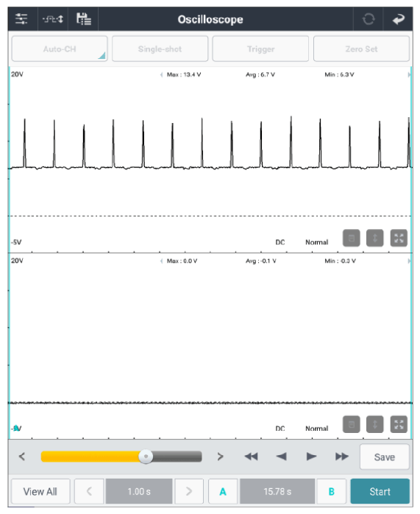The height and width of the screenshot is (514, 420).
Task: Open the Auto-CH dropdown
Action: tap(60, 49)
